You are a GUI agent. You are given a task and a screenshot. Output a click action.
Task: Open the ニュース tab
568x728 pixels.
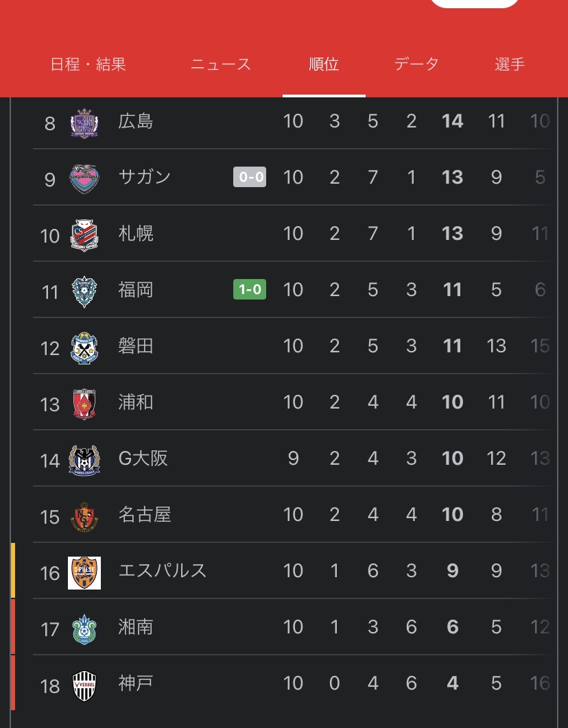tap(221, 65)
